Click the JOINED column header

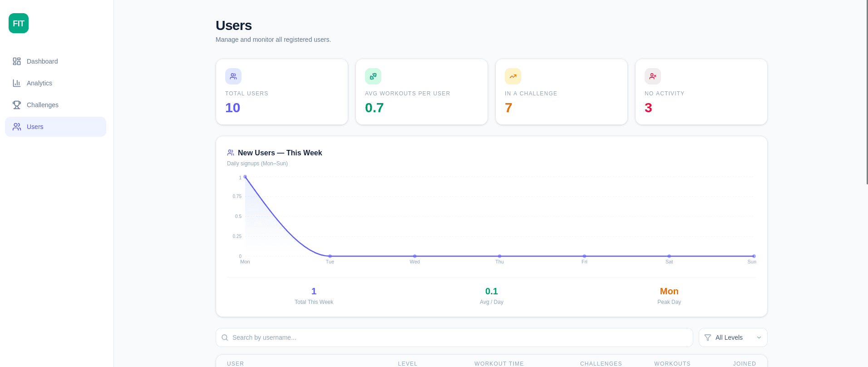(745, 364)
